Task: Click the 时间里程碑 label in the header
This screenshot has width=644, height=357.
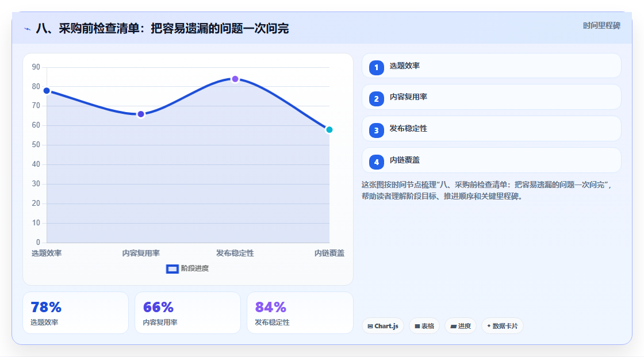Action: [601, 25]
